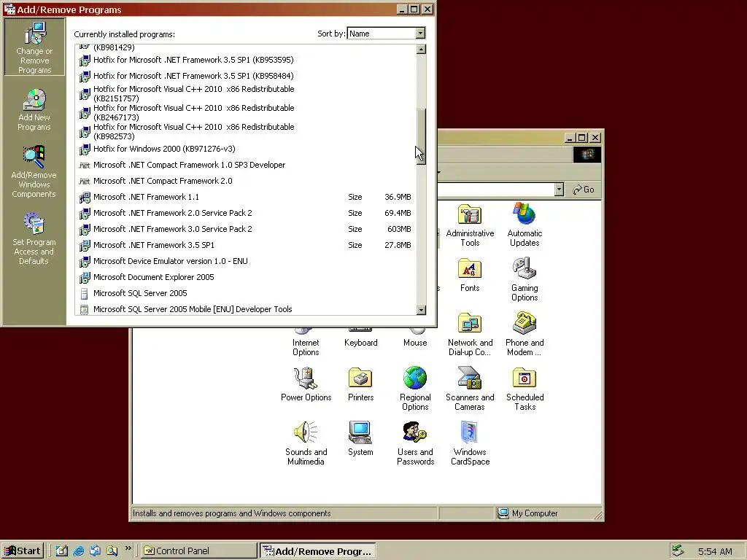747x560 pixels.
Task: Select Microsoft Document Explorer 2005
Action: click(x=246, y=277)
